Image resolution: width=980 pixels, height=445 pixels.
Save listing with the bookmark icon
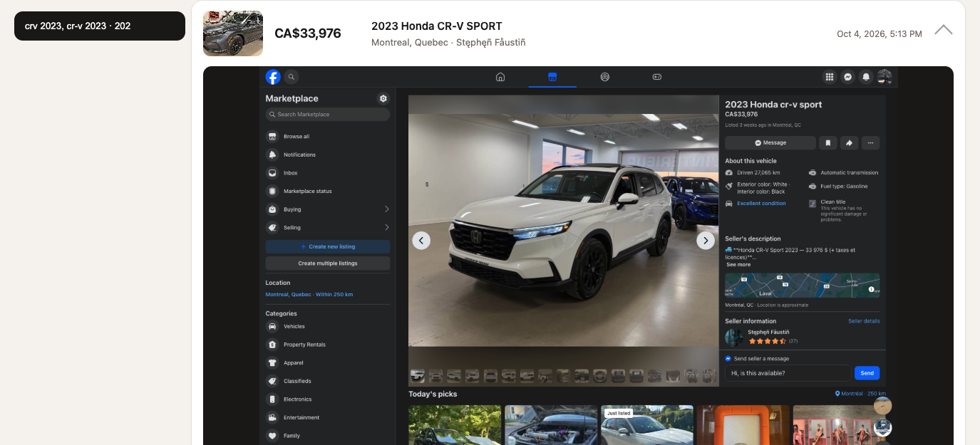828,143
